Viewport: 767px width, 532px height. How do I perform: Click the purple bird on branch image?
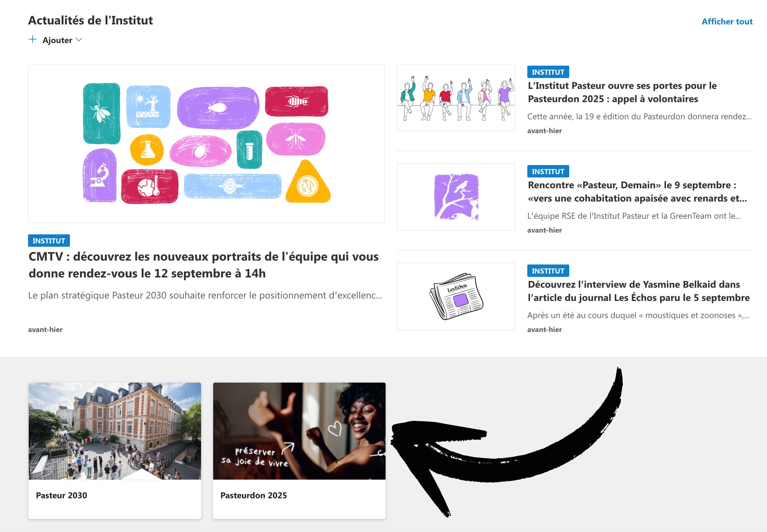coord(456,197)
